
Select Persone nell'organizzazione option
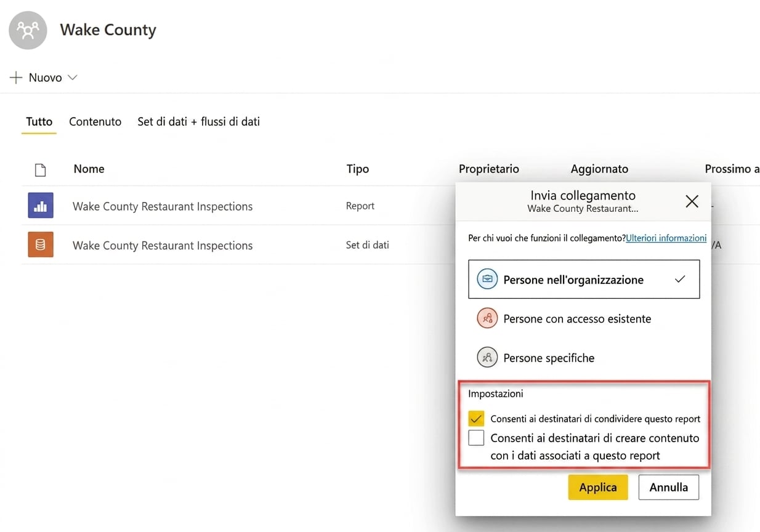click(584, 280)
